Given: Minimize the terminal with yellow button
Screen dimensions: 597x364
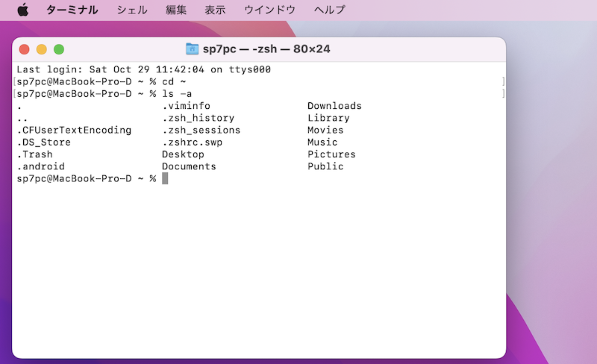Looking at the screenshot, I should point(41,49).
